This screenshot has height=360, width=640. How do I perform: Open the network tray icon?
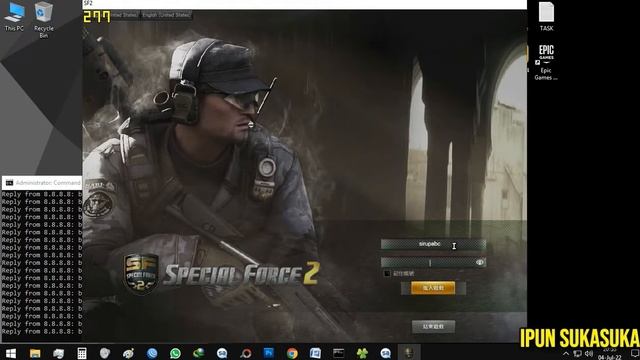(x=578, y=353)
